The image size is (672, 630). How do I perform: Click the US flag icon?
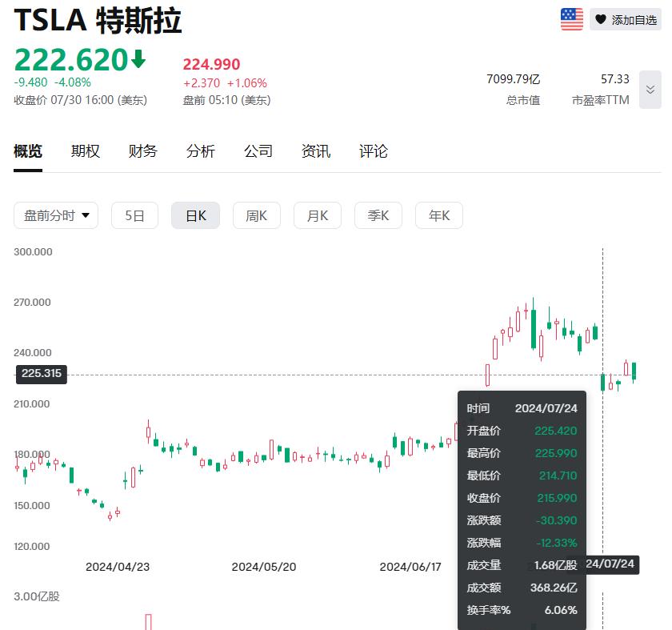point(572,19)
